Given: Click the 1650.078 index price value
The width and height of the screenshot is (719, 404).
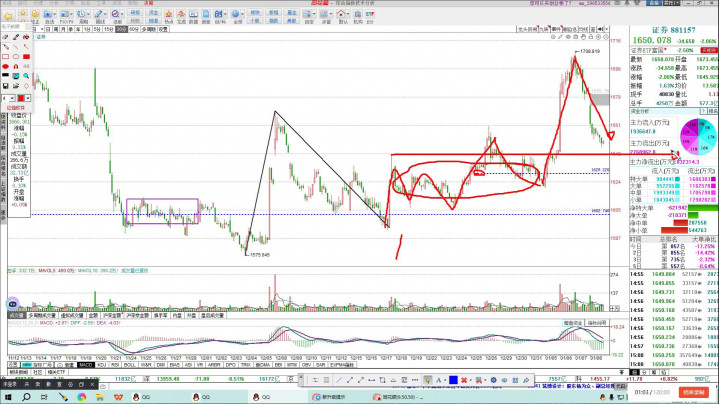Looking at the screenshot, I should point(652,40).
